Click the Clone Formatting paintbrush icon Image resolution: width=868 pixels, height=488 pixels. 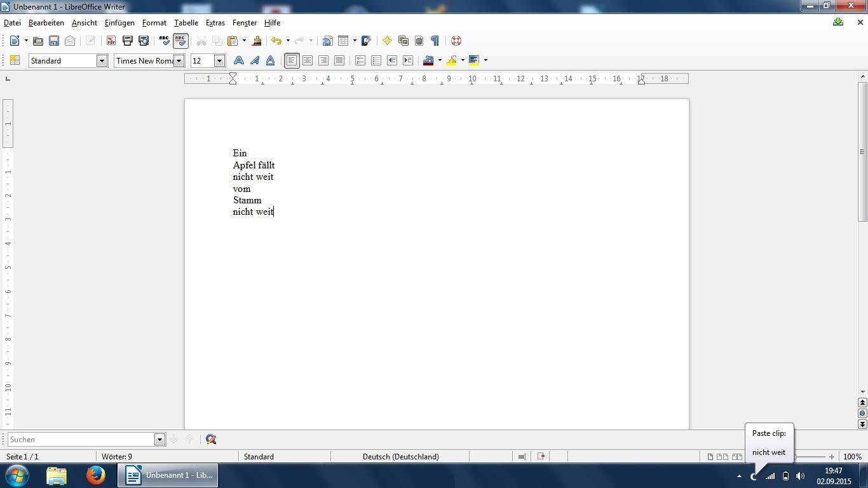tap(257, 41)
